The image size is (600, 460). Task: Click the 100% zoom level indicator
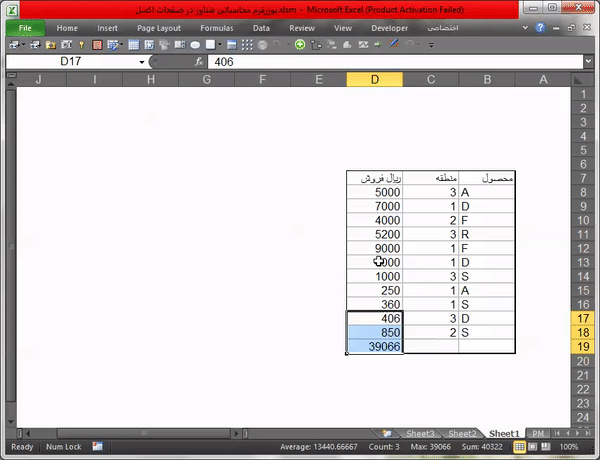[x=569, y=446]
